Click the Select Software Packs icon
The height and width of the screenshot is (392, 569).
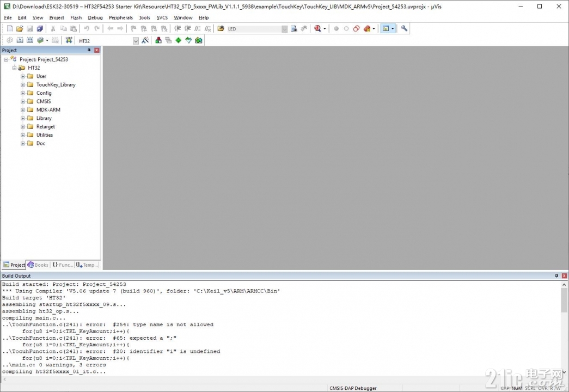tap(188, 40)
